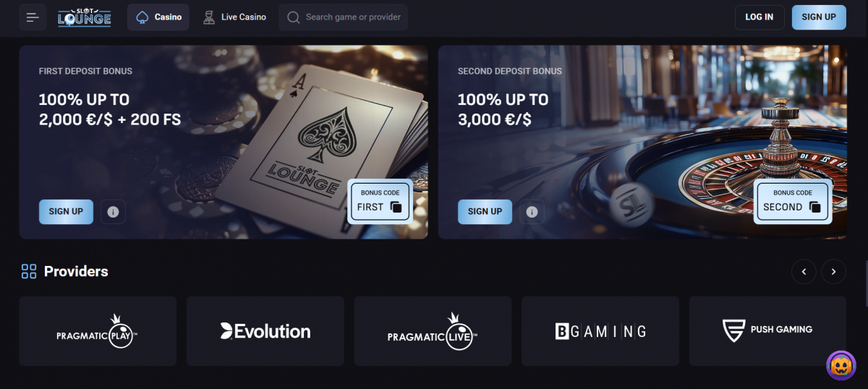Open the Push Gaming provider tile
The width and height of the screenshot is (868, 389).
pos(767,331)
